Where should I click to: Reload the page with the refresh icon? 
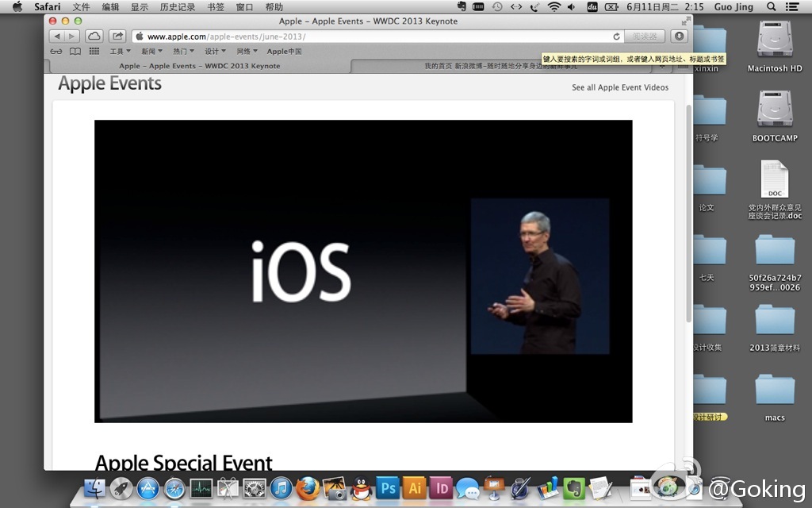(616, 37)
